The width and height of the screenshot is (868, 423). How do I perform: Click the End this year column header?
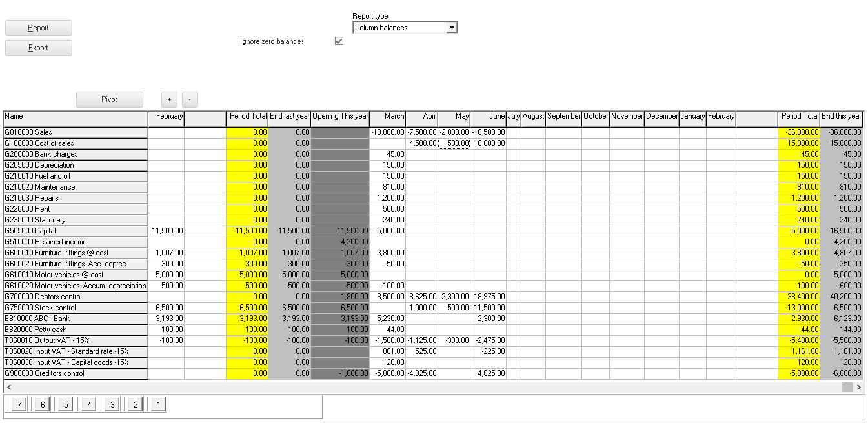(x=841, y=117)
